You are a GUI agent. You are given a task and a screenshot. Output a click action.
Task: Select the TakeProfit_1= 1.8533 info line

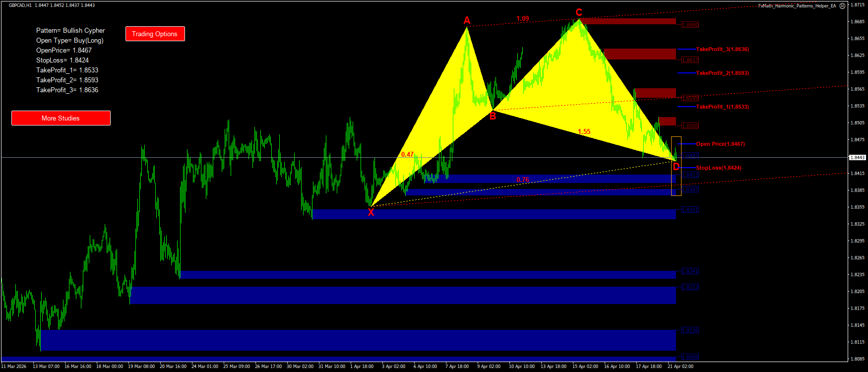click(x=67, y=70)
